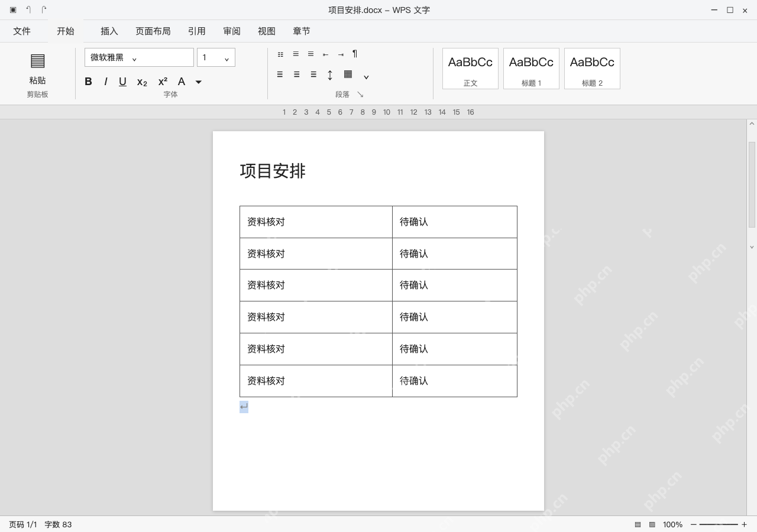The width and height of the screenshot is (757, 532).
Task: Redo the action using title bar arrow
Action: pyautogui.click(x=44, y=10)
